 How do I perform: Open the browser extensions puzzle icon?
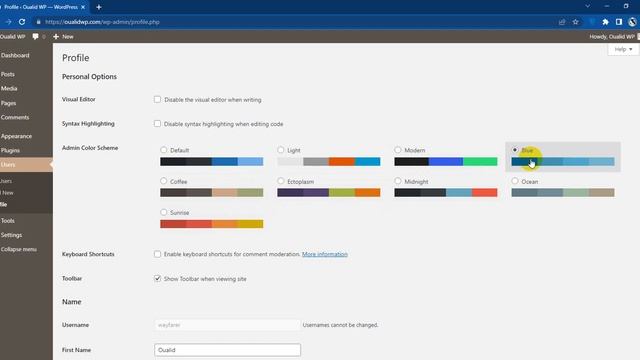605,22
